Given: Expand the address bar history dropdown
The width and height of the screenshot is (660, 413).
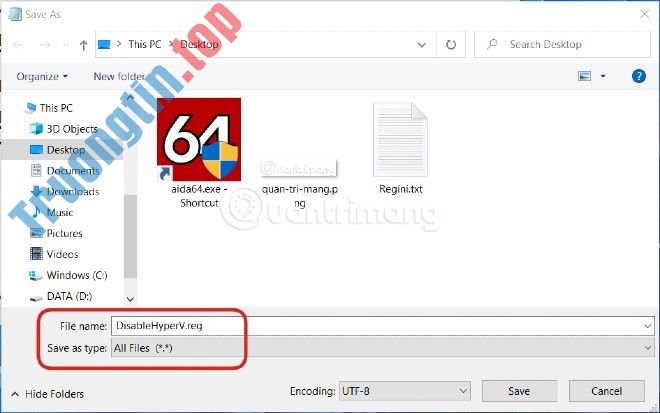Looking at the screenshot, I should (x=421, y=45).
